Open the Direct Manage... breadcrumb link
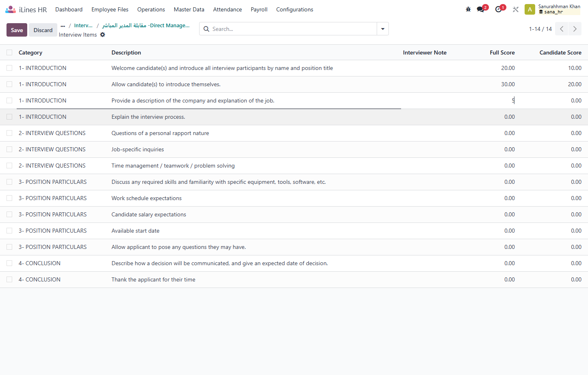Viewport: 588px width, 375px height. point(146,26)
